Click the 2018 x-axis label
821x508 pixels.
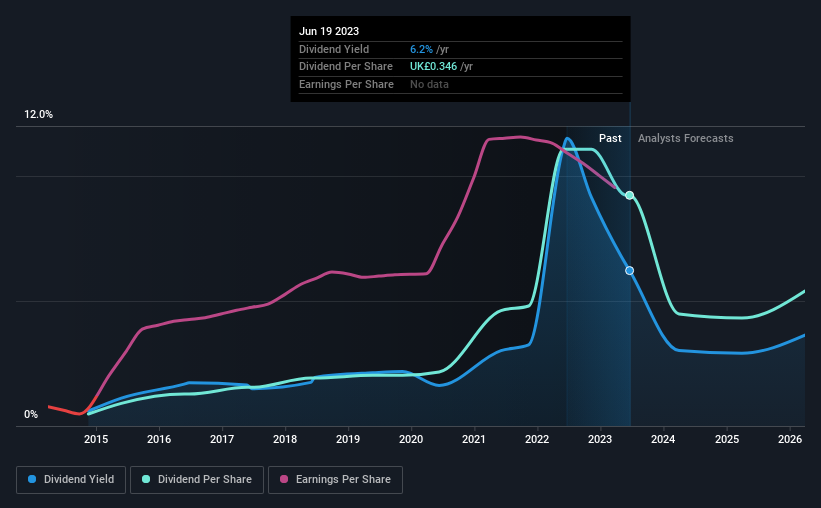click(x=285, y=439)
